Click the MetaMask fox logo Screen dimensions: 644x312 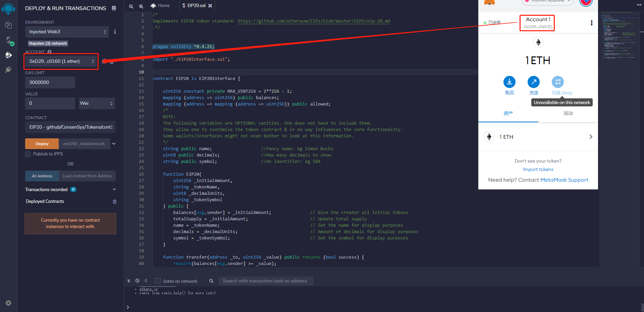(489, 2)
